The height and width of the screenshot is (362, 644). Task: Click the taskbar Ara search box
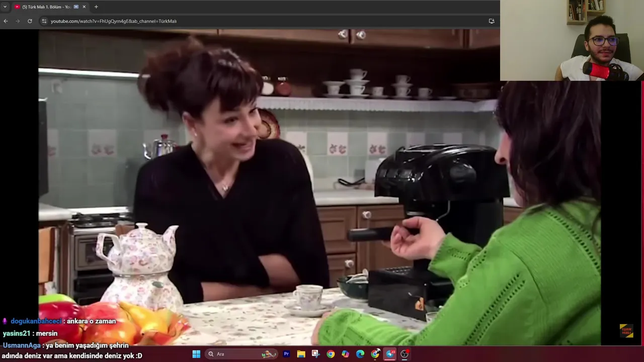242,354
